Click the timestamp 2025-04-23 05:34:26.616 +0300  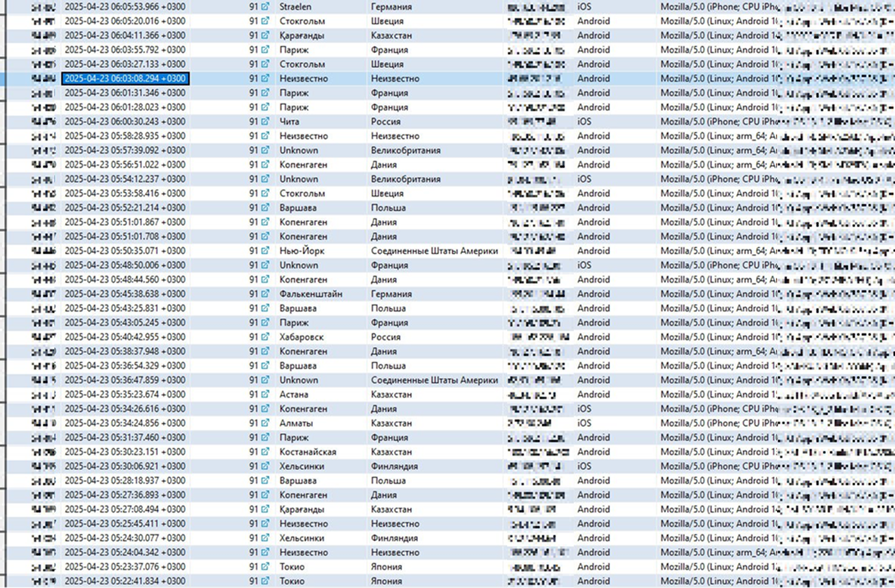[x=125, y=409]
